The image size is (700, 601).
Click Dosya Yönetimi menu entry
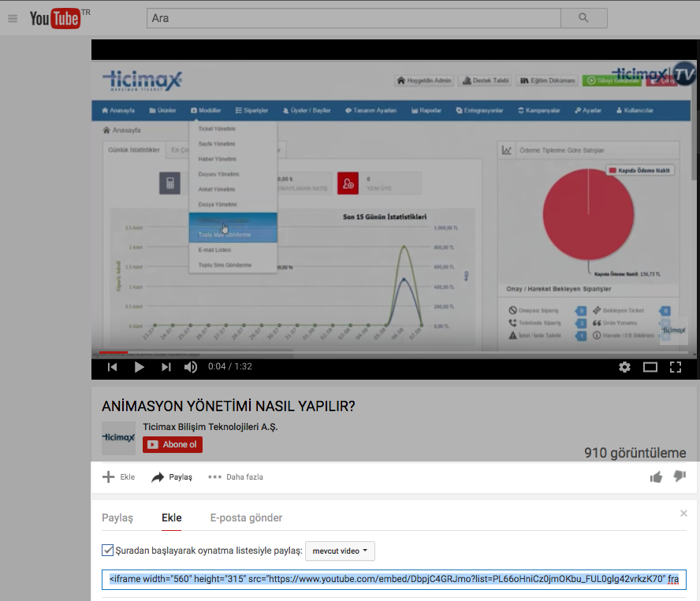tap(218, 204)
